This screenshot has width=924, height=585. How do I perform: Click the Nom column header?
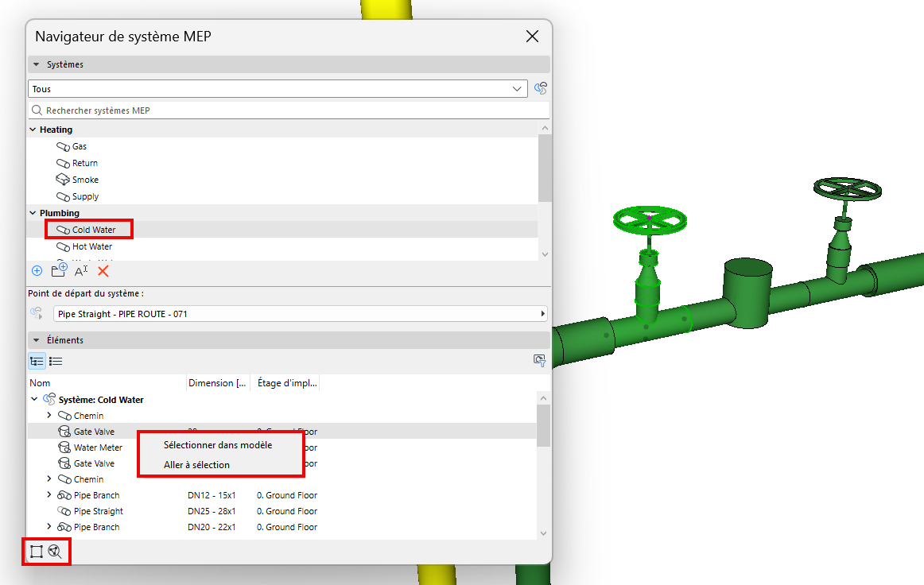tap(107, 383)
